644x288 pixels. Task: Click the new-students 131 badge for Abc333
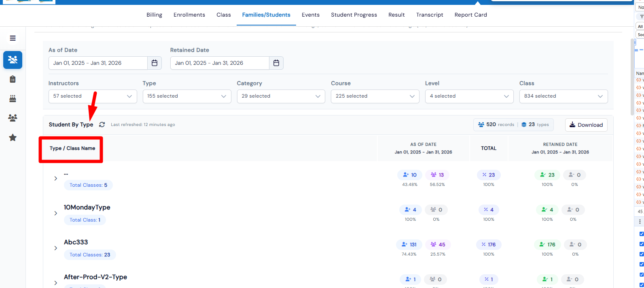[409, 245]
